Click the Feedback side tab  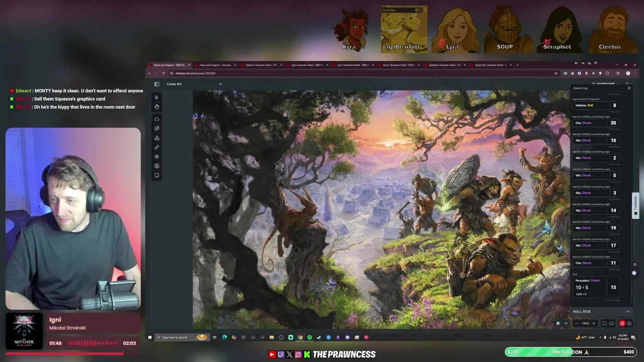tap(635, 205)
